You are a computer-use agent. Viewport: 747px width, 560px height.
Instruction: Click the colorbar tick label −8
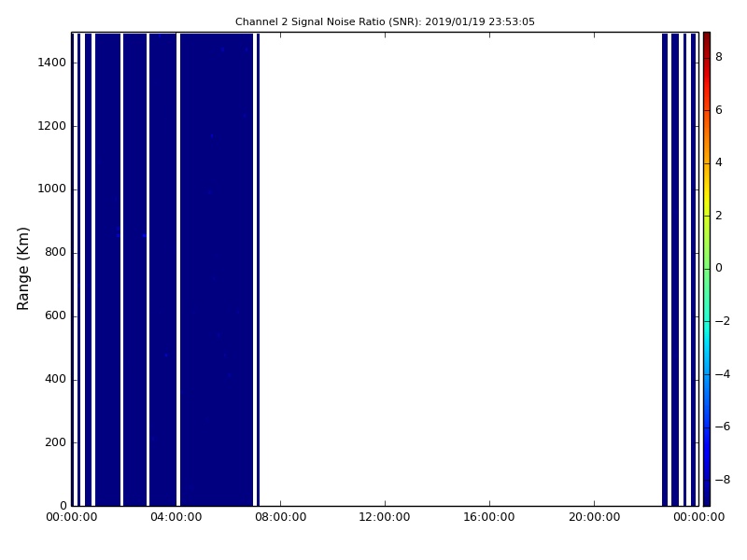click(x=723, y=480)
